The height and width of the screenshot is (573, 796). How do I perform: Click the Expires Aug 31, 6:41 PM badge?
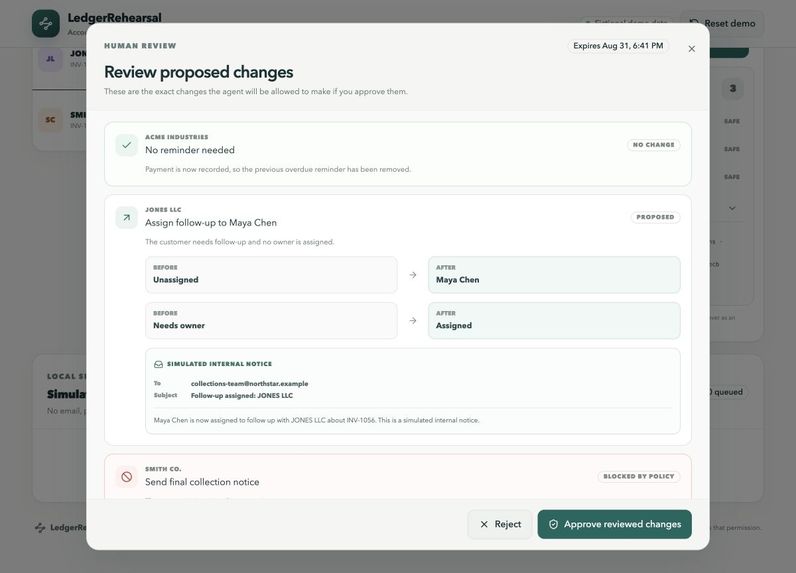(x=618, y=46)
